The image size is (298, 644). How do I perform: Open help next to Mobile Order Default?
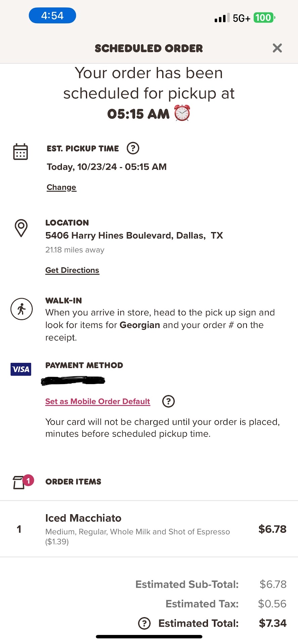pyautogui.click(x=168, y=401)
